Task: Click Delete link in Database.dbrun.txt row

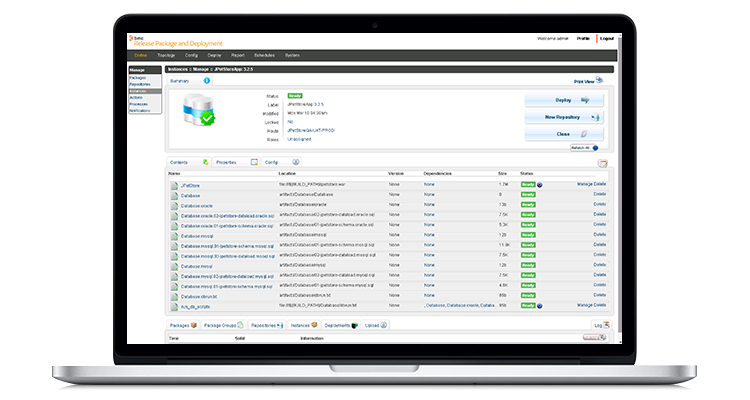Action: pos(600,295)
